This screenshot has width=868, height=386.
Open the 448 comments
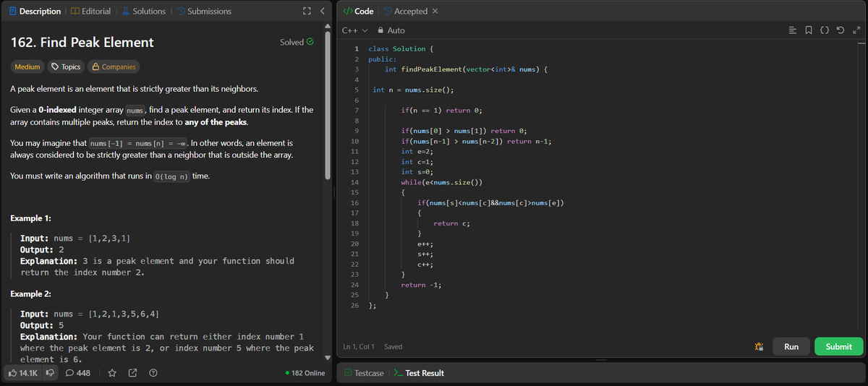[x=78, y=373]
